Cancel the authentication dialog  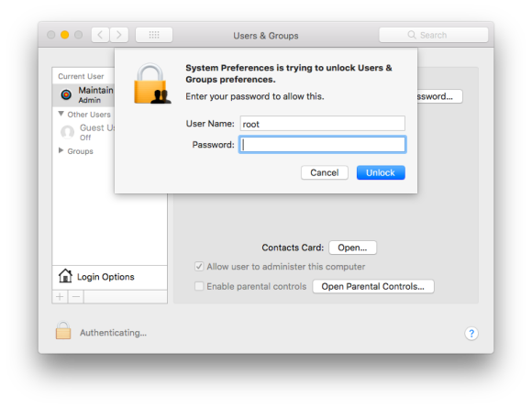[x=325, y=172]
